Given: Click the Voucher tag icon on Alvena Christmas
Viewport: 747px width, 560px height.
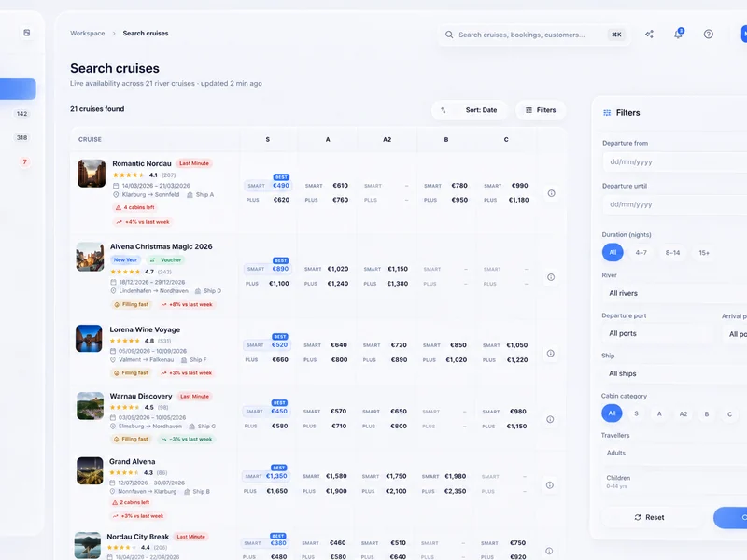Looking at the screenshot, I should (x=152, y=260).
